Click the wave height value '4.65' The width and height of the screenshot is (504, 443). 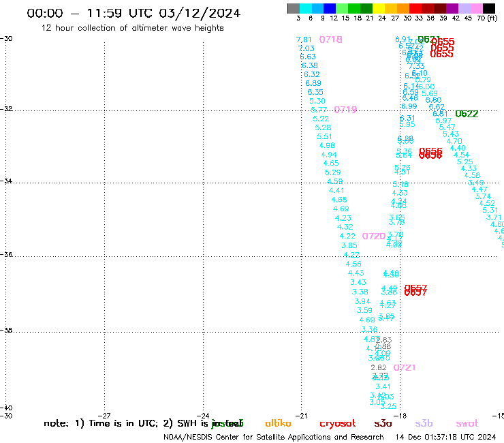[x=331, y=163]
